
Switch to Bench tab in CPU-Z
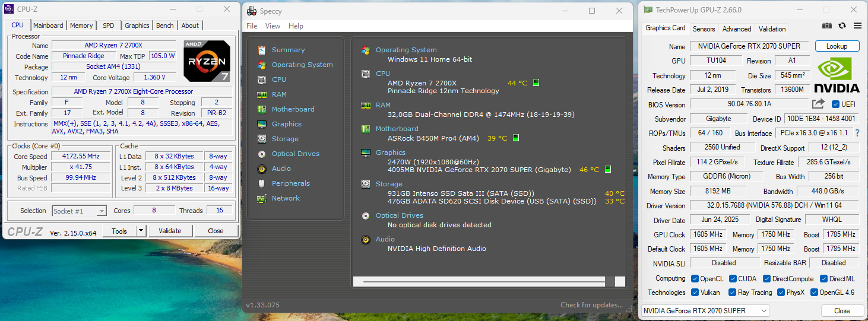point(165,26)
